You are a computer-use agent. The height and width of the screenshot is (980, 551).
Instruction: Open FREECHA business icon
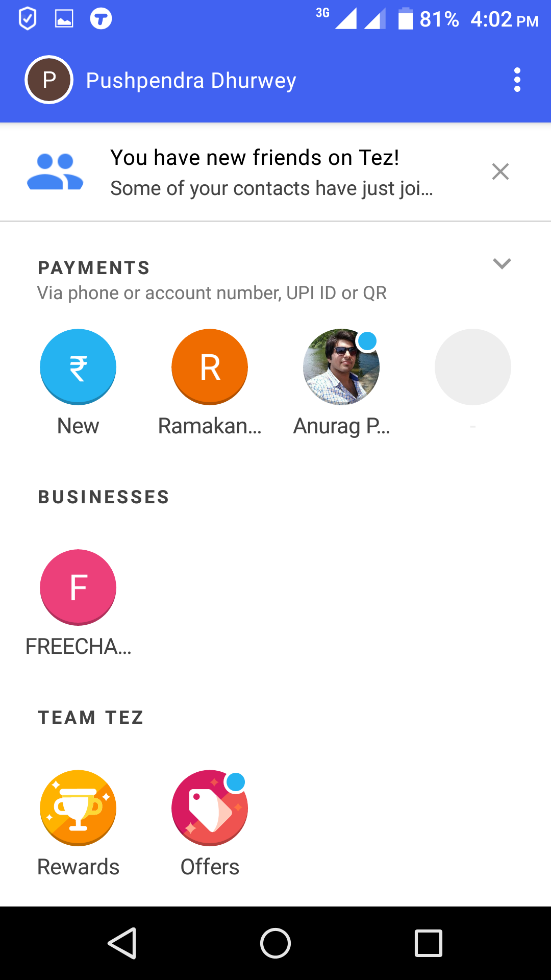coord(78,587)
